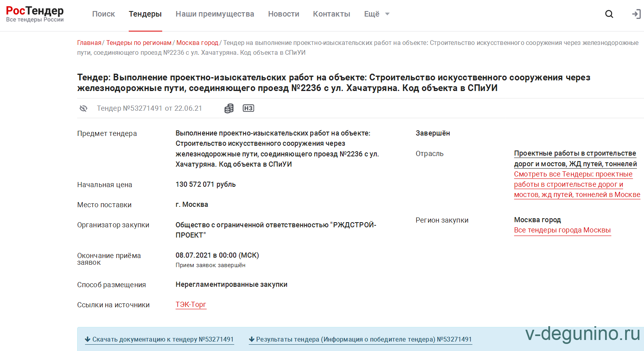
Task: Click the НЗ badge icon
Action: click(x=248, y=108)
